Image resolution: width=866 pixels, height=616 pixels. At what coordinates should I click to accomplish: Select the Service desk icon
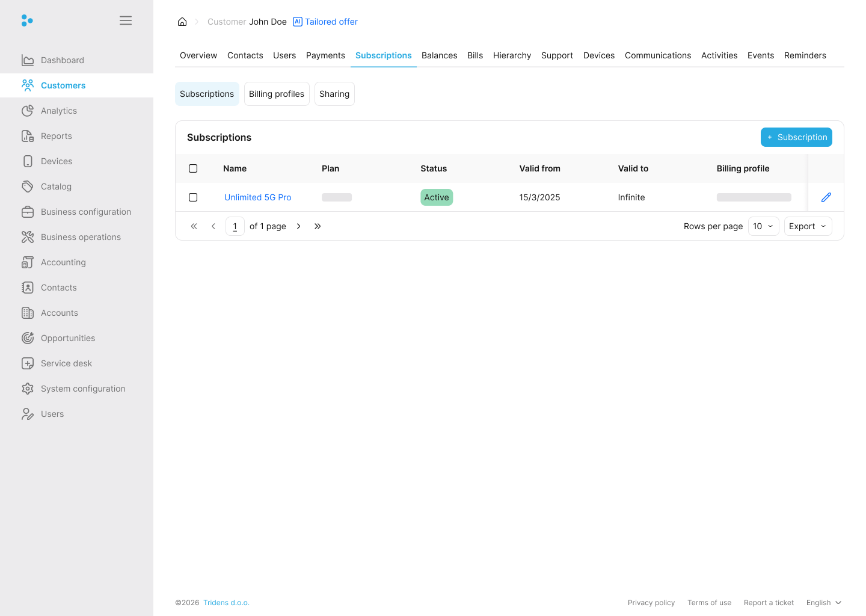[x=28, y=363]
